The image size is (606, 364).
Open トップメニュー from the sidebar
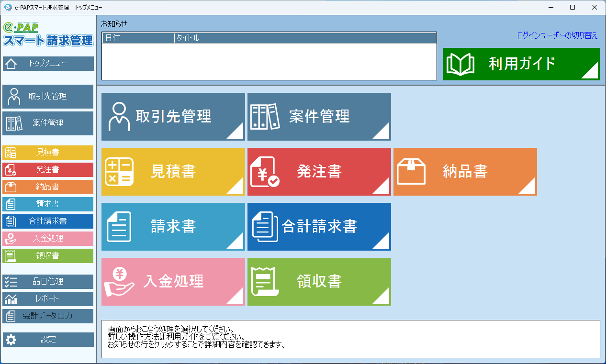pos(48,64)
